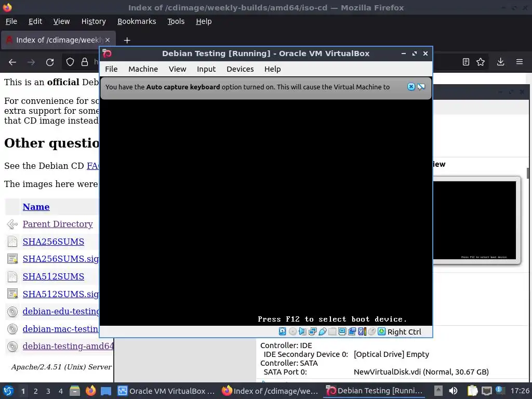The height and width of the screenshot is (399, 532).
Task: Activate Index of /cdimage Firefox taskbar entry
Action: click(x=270, y=391)
